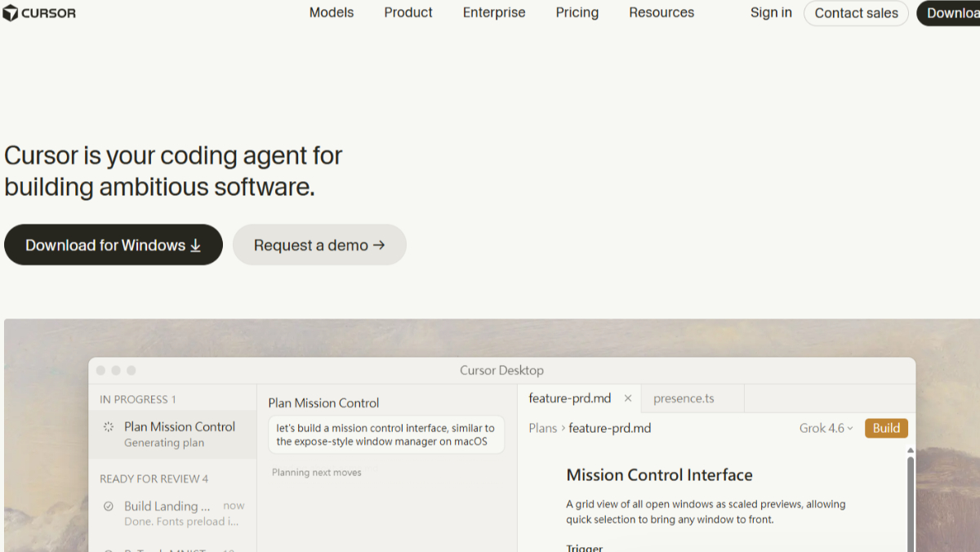Open the Enterprise menu

pyautogui.click(x=494, y=12)
